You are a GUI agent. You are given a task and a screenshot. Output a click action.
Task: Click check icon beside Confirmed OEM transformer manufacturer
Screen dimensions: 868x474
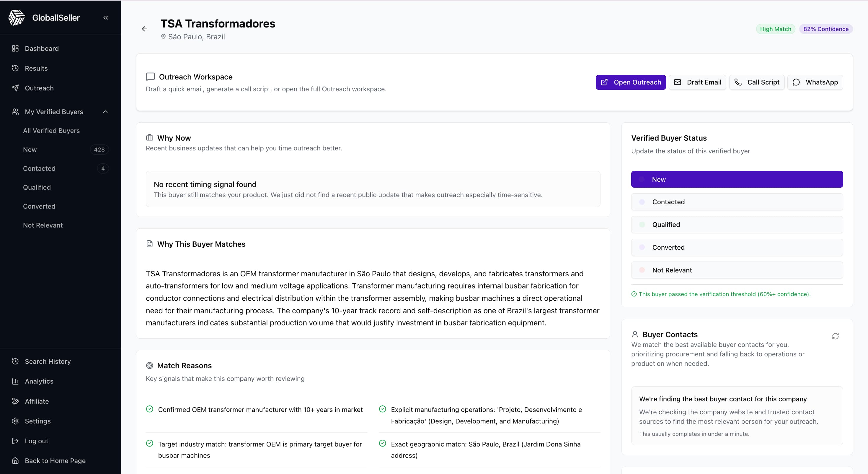coord(150,409)
